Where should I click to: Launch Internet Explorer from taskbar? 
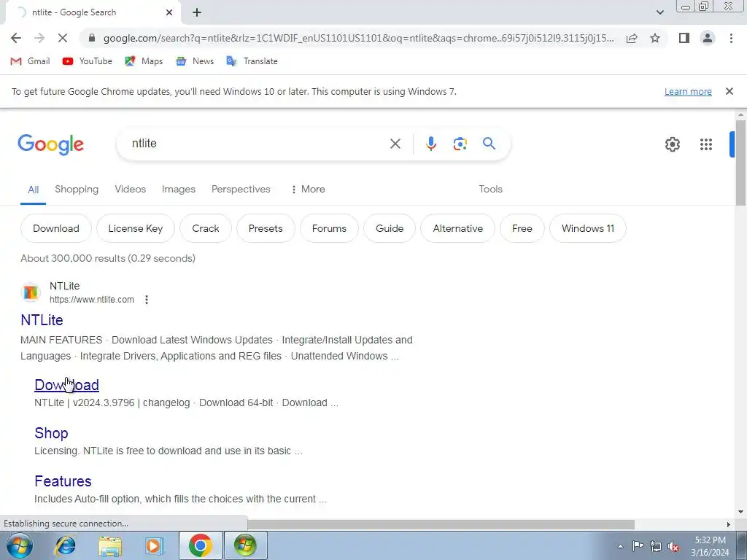(65, 545)
